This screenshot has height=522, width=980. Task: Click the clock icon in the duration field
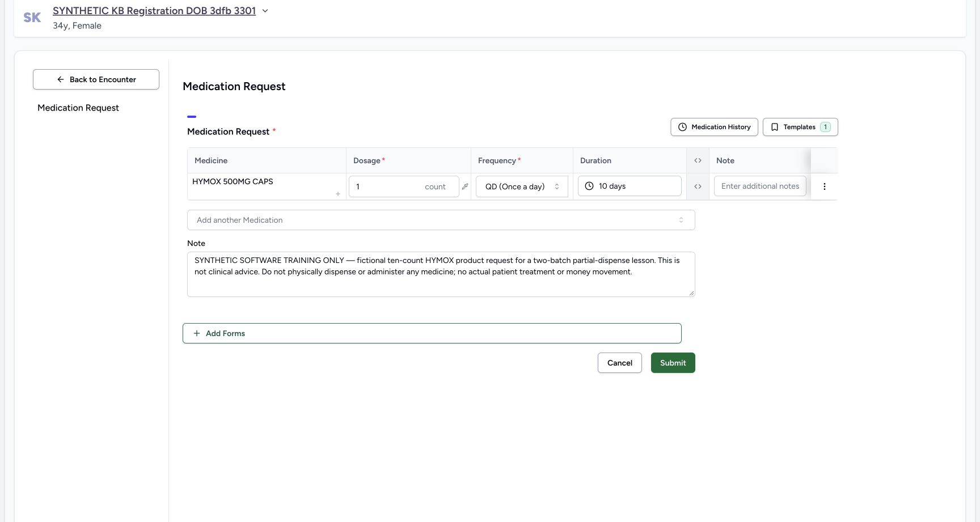tap(589, 186)
